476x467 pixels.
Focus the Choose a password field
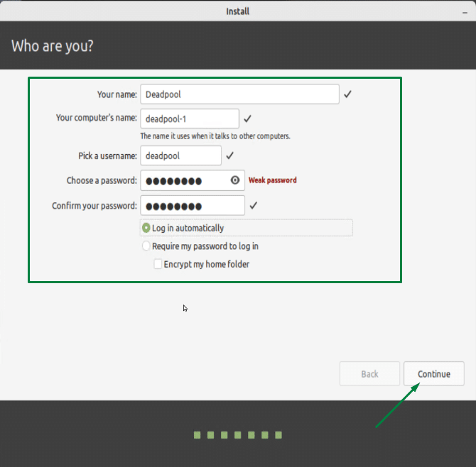185,180
